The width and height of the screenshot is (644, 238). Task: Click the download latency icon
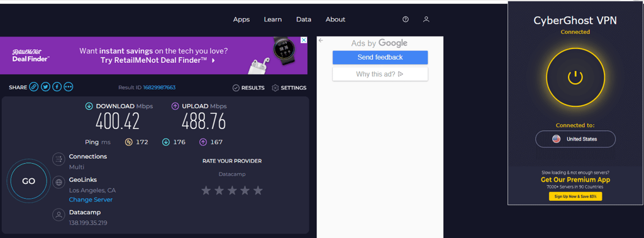point(166,142)
